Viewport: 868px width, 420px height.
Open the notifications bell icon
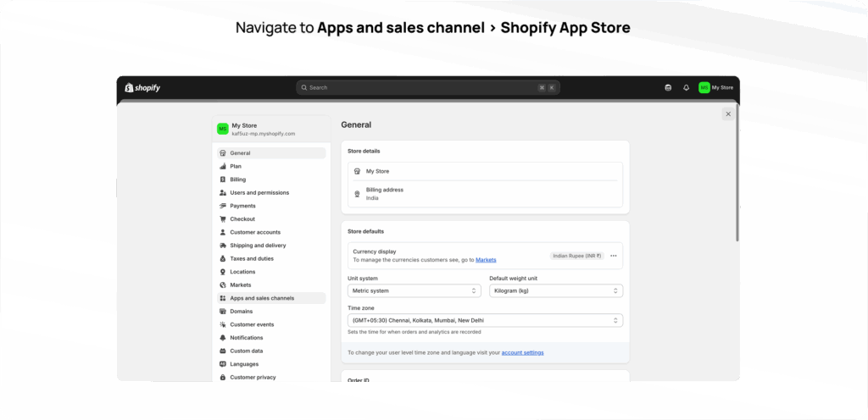pos(686,87)
